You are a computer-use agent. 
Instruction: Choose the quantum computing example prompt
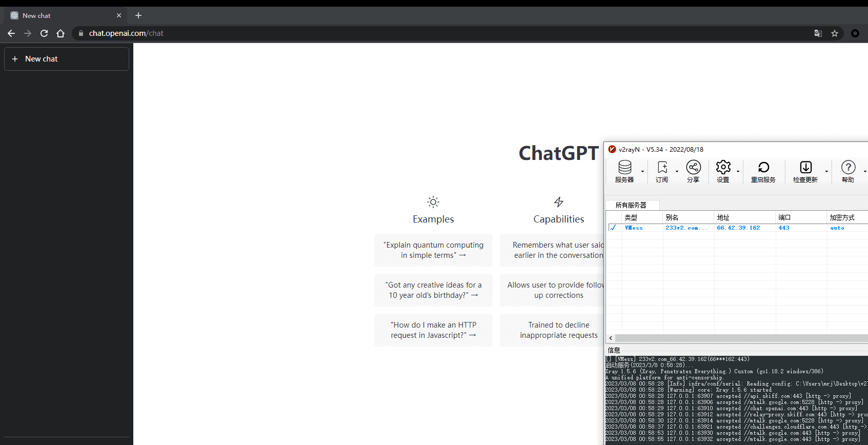(x=433, y=250)
